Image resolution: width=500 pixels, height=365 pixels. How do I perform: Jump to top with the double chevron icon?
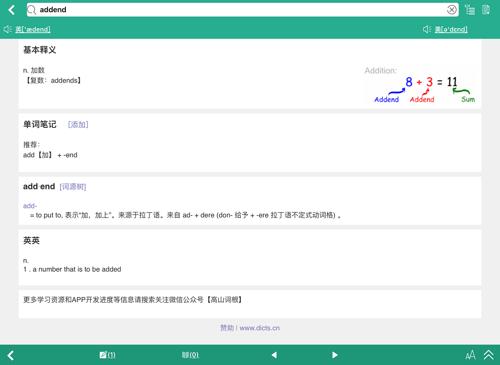click(489, 355)
